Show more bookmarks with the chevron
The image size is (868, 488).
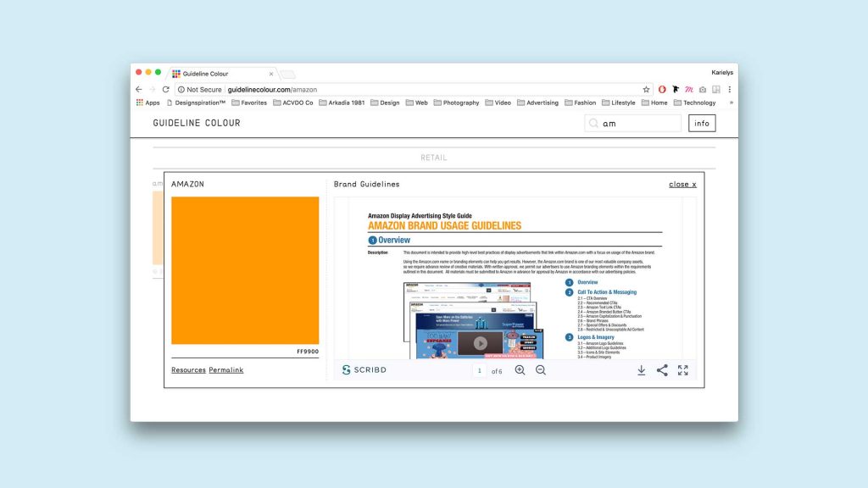[731, 103]
